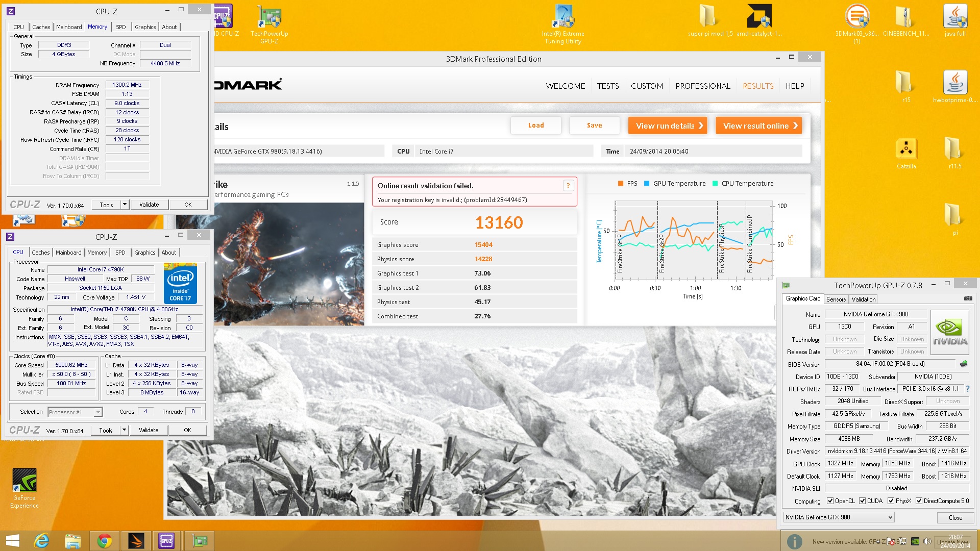Viewport: 980px width, 551px height.
Task: Click the NVIDIA logo in GPU-Z
Action: 949,332
